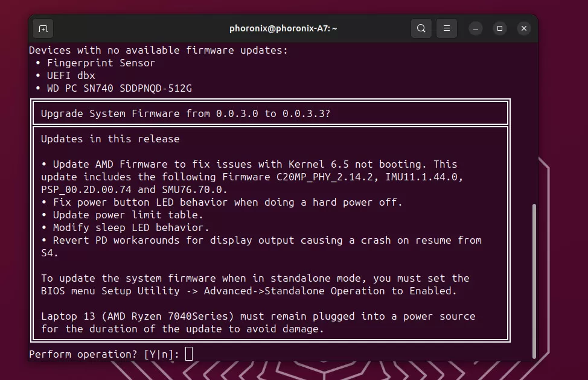Click the terminal search magnifier icon
This screenshot has height=380, width=588.
pyautogui.click(x=421, y=28)
